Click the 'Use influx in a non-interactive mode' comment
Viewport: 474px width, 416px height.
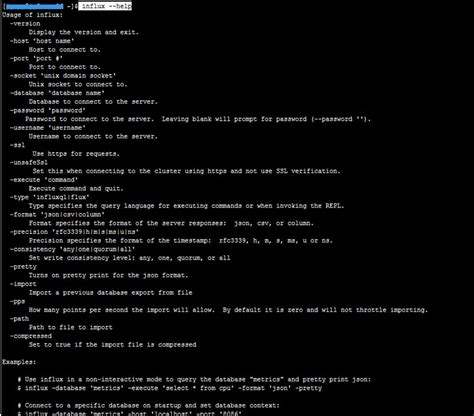194,379
